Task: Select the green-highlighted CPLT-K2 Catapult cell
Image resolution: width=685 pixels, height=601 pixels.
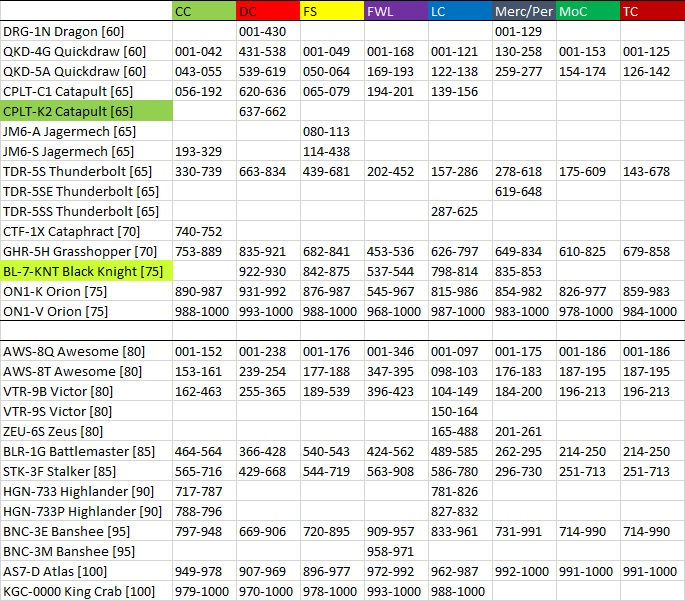Action: [87, 111]
